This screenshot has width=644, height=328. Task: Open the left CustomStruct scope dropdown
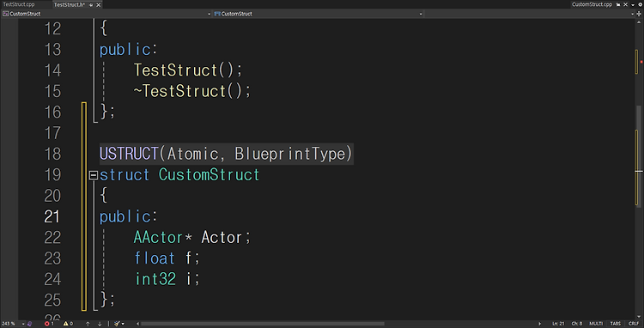click(106, 14)
